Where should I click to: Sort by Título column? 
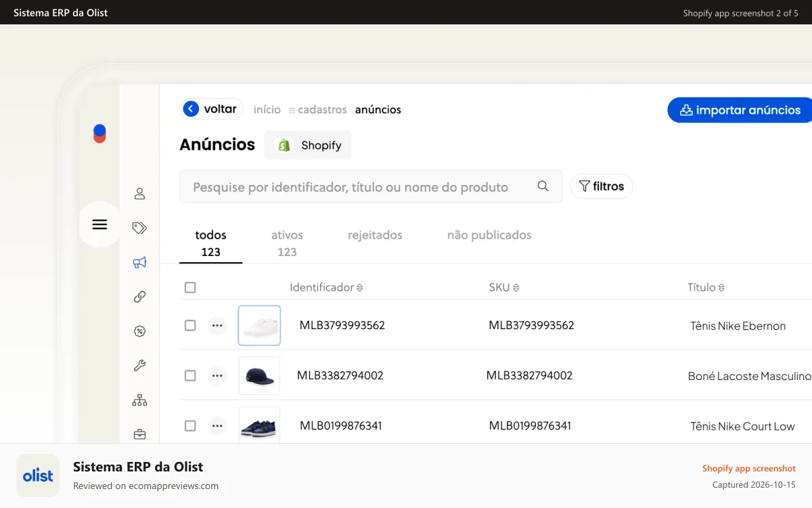pyautogui.click(x=706, y=287)
